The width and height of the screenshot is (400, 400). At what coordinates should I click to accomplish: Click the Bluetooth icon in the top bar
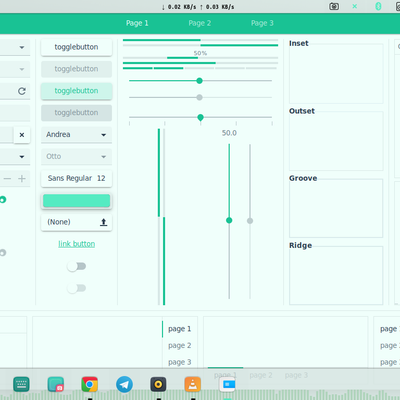pyautogui.click(x=378, y=6)
